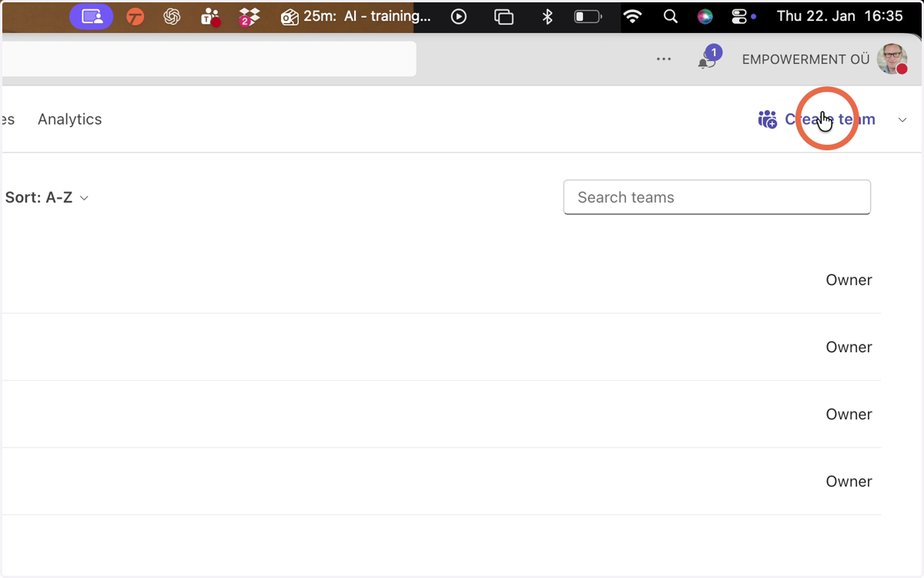Open Spotlight search magnifier

(x=671, y=16)
